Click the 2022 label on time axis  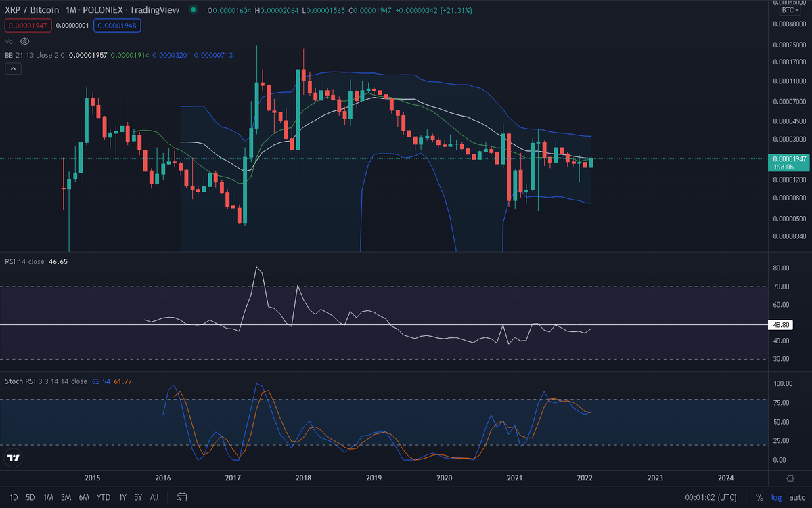pyautogui.click(x=585, y=478)
